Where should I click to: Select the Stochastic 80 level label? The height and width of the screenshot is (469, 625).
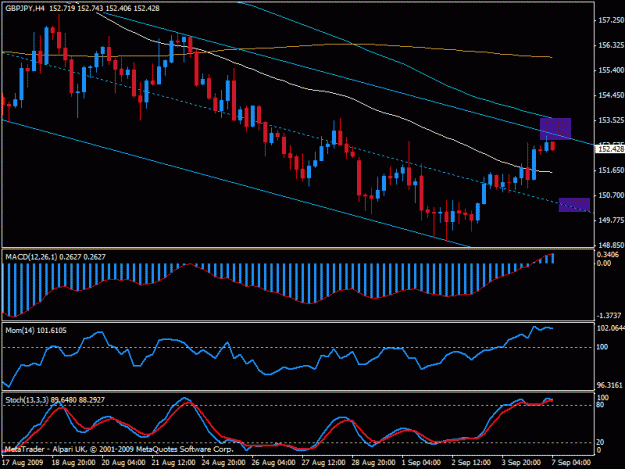(600, 405)
